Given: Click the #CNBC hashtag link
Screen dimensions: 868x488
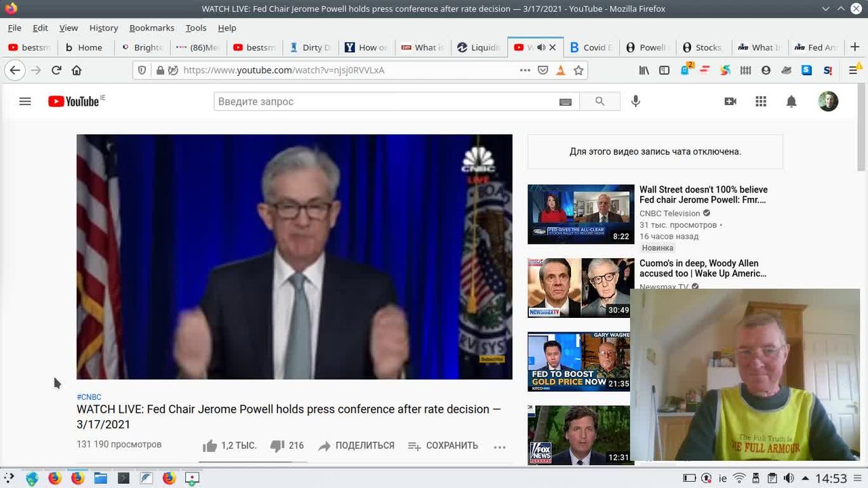Looking at the screenshot, I should click(x=89, y=397).
